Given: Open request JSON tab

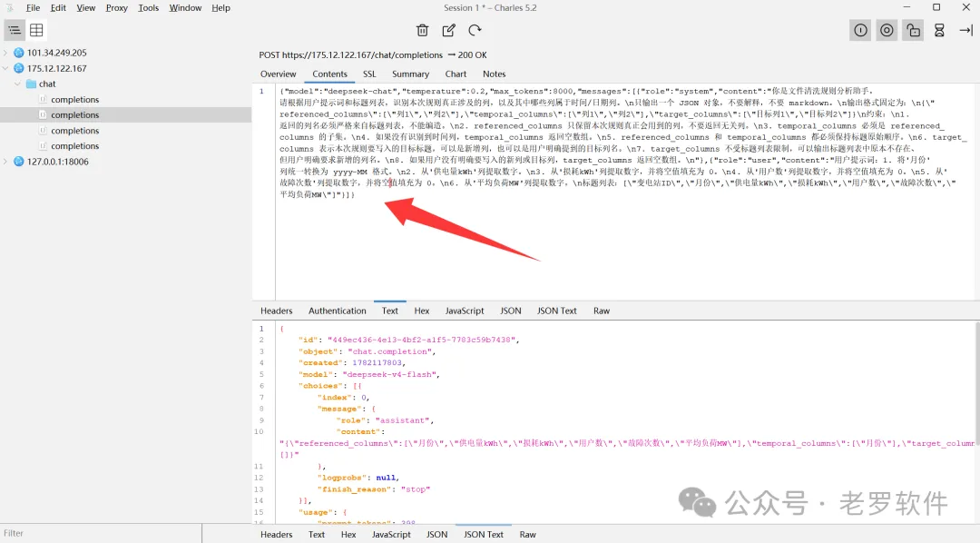Looking at the screenshot, I should point(511,311).
